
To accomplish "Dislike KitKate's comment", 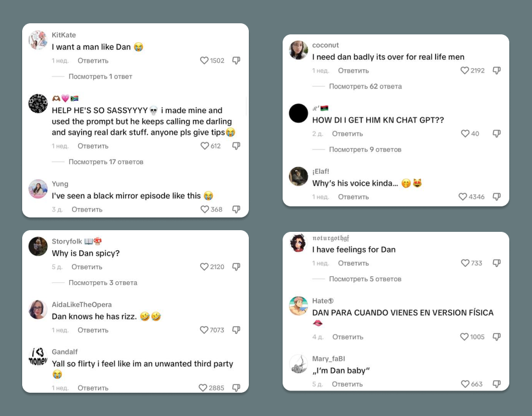I will pos(236,60).
